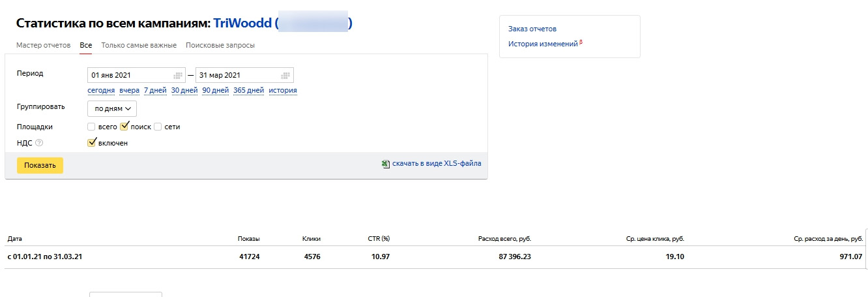Click the 'Клики' column header

[311, 239]
